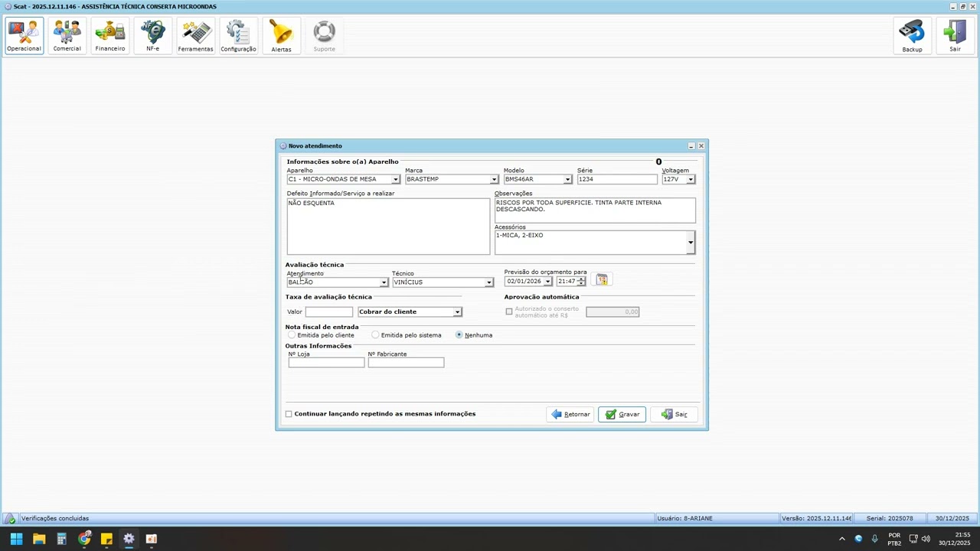Click the Defeito Informado text area
Screen dimensions: 980x551
[388, 227]
